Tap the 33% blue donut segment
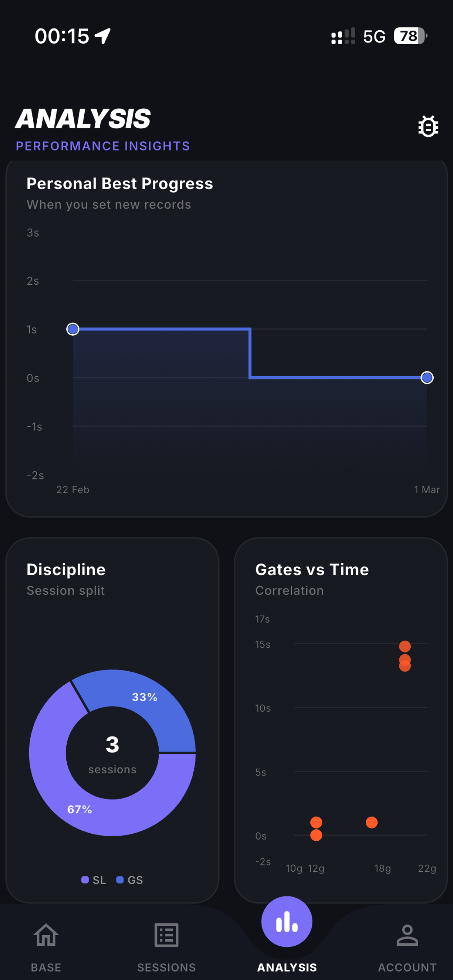This screenshot has width=453, height=980. tap(145, 697)
